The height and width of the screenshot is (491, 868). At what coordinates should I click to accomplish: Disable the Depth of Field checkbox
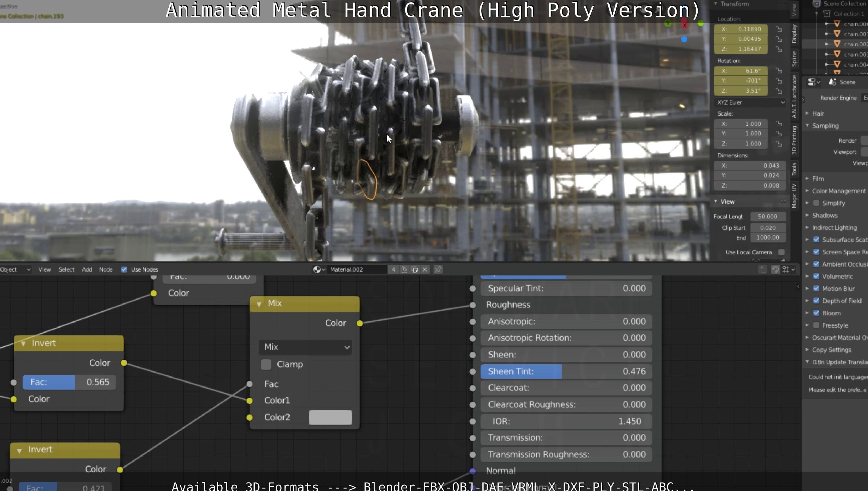click(816, 300)
